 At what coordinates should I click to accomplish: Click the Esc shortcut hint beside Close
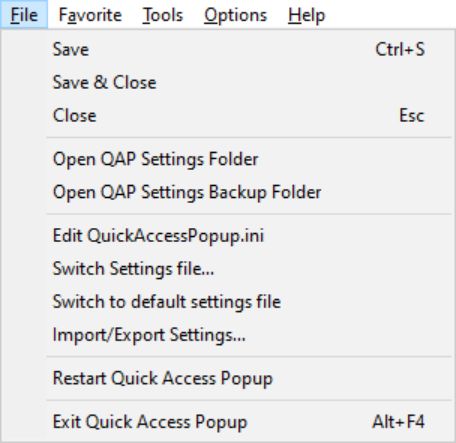[412, 116]
